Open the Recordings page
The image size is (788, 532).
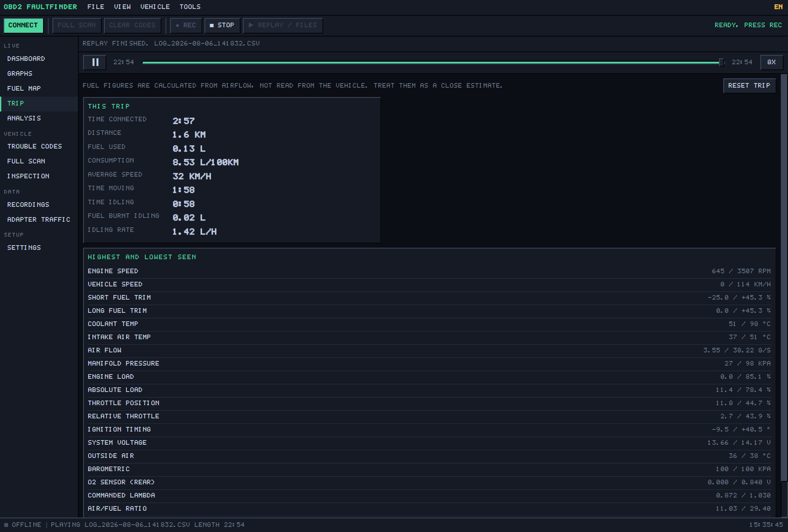(x=39, y=205)
